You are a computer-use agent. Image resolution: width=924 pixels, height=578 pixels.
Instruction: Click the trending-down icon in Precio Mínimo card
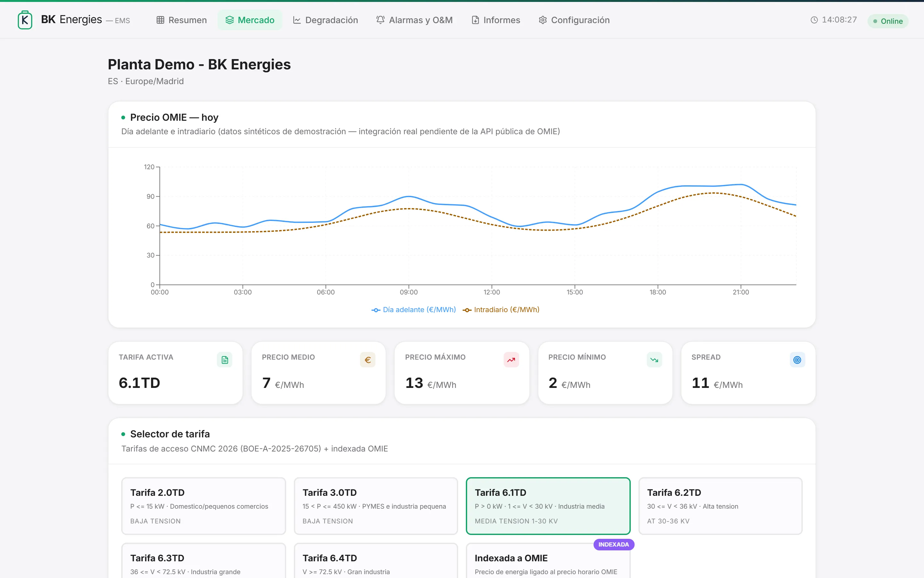(x=654, y=360)
